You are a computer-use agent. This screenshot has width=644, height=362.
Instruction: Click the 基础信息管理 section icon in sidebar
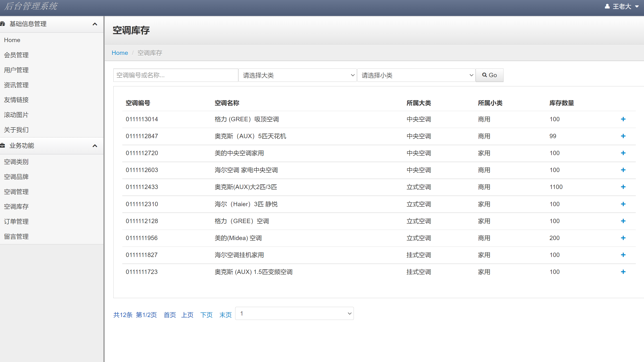[3, 24]
